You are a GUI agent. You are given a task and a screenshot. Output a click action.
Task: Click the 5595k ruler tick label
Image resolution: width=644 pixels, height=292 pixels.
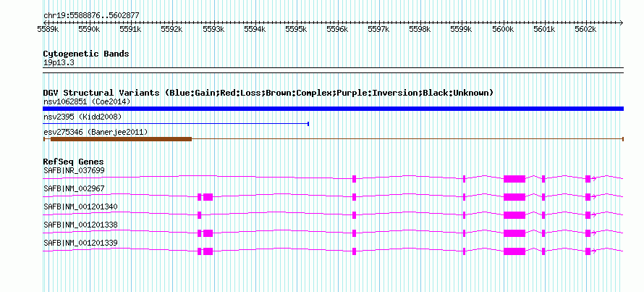(297, 29)
